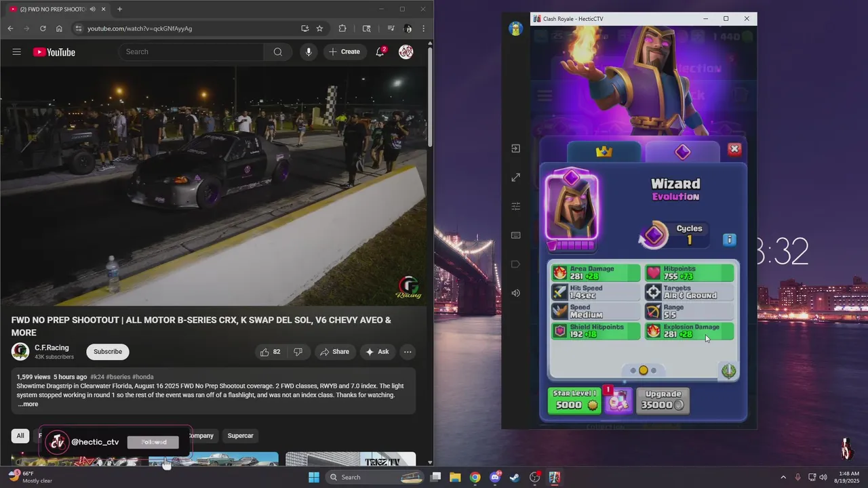Viewport: 868px width, 488px height.
Task: Open the pink chest/pass icon beside Star Level
Action: point(619,401)
